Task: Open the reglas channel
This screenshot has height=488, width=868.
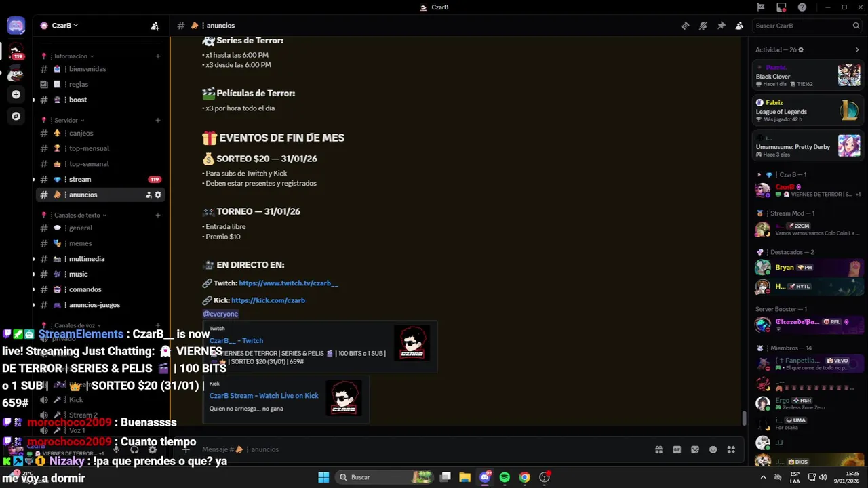Action: 100,84
